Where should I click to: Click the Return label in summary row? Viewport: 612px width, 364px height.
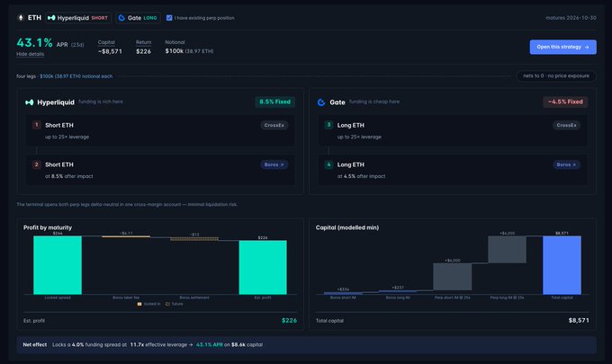tap(143, 42)
